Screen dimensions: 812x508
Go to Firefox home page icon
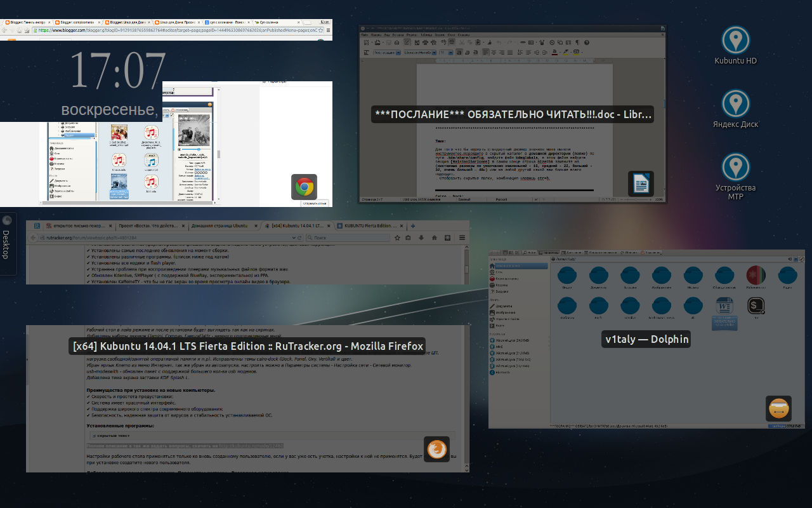(x=434, y=238)
